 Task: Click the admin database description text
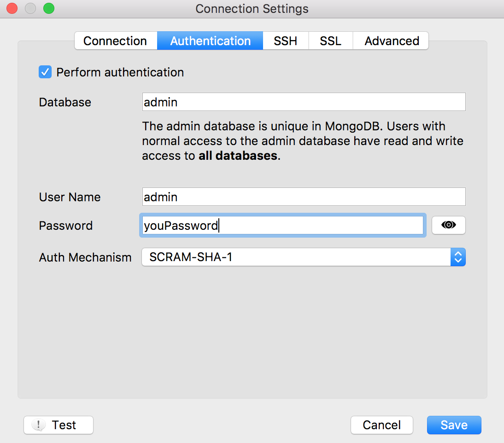click(303, 141)
